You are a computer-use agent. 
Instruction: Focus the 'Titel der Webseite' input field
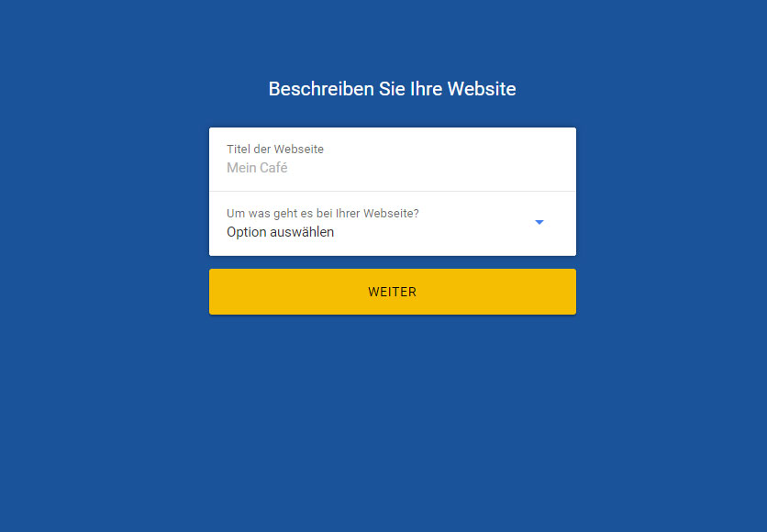(x=393, y=160)
